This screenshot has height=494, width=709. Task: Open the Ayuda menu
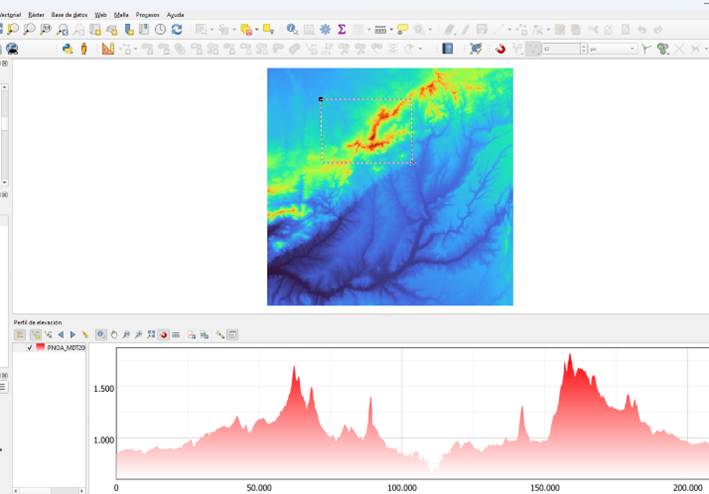coord(175,15)
